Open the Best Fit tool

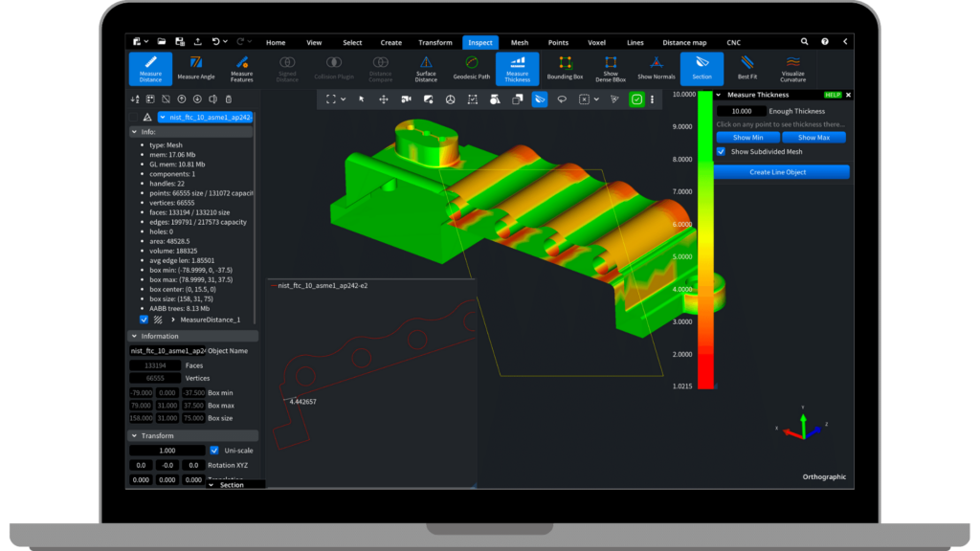pyautogui.click(x=747, y=68)
